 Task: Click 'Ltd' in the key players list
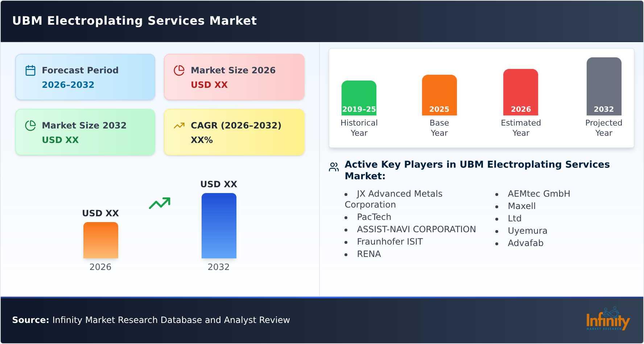coord(515,218)
